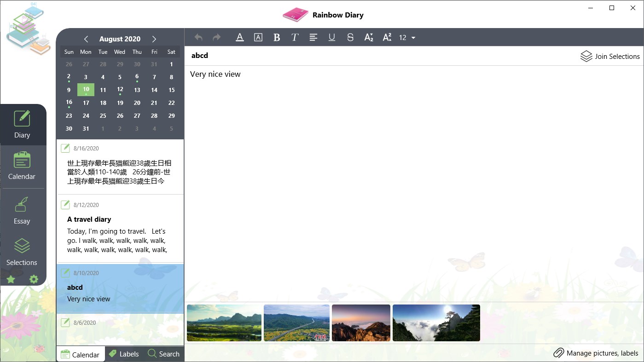Advance calendar to September with right chevron
This screenshot has height=362, width=644.
154,39
